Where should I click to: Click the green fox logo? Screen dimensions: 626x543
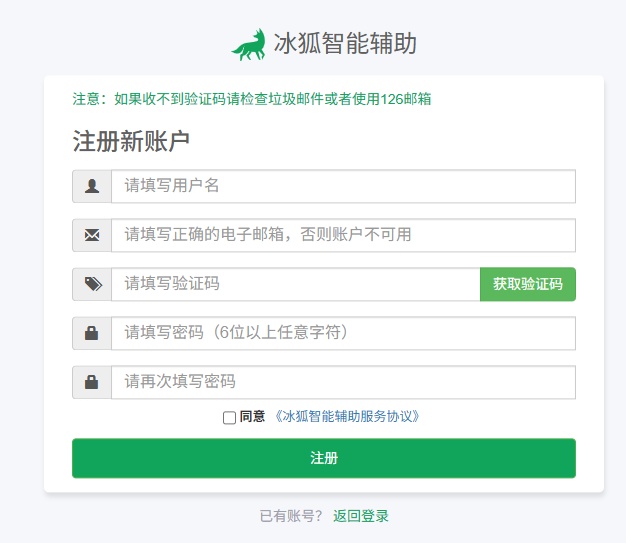pos(249,44)
